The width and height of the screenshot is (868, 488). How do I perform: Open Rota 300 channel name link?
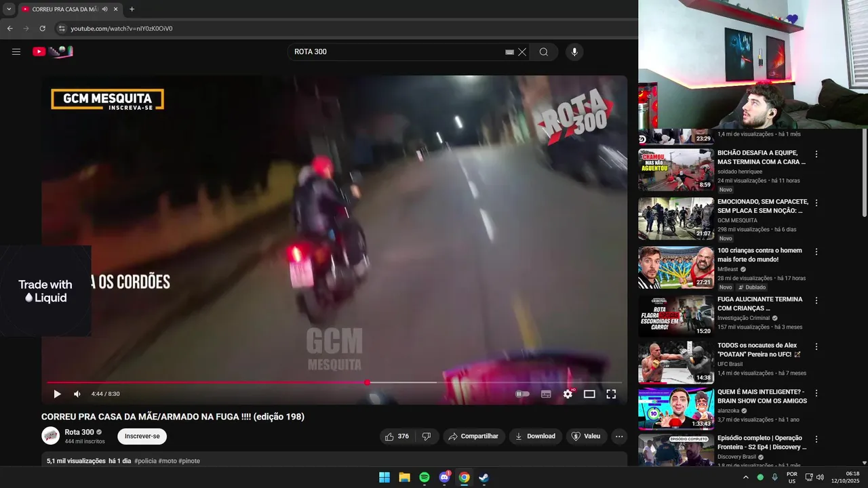point(79,432)
